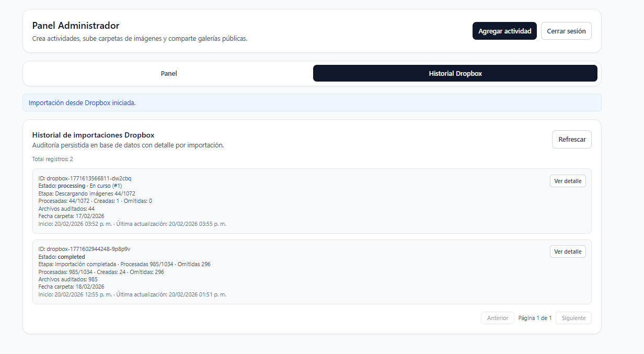Switch to the Panel tab
The width and height of the screenshot is (644, 354).
click(x=169, y=73)
